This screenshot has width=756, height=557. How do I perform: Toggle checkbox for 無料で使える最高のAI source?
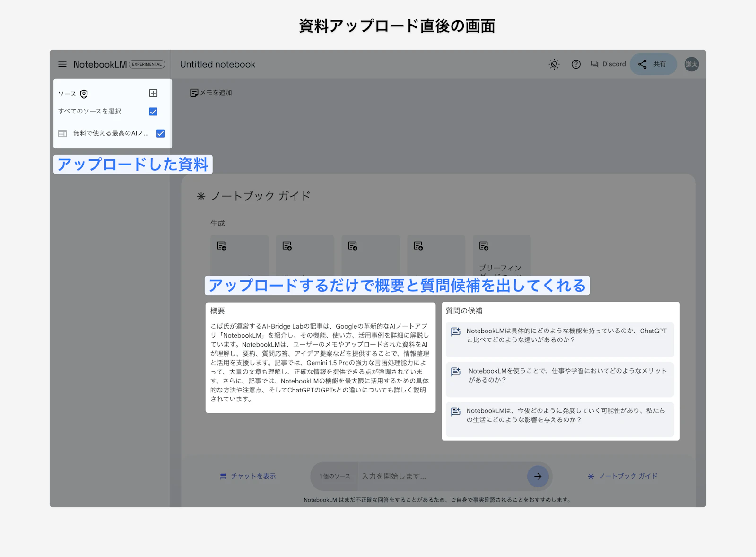click(x=161, y=133)
